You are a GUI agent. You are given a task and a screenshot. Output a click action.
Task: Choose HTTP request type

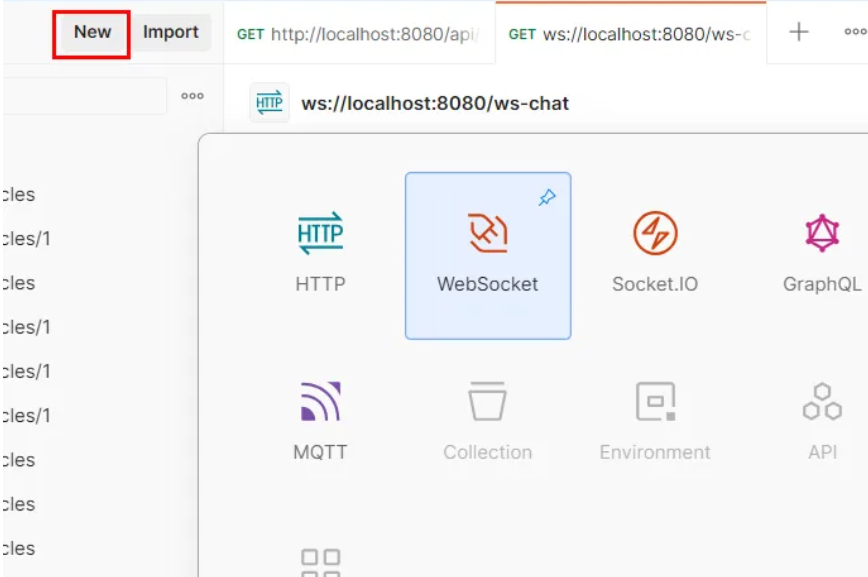[321, 255]
